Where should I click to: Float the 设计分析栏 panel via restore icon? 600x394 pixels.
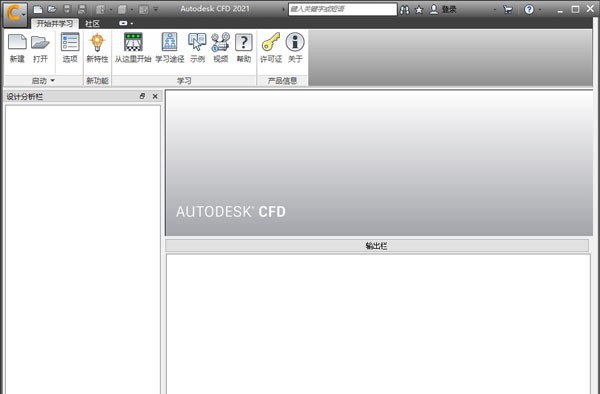click(142, 96)
